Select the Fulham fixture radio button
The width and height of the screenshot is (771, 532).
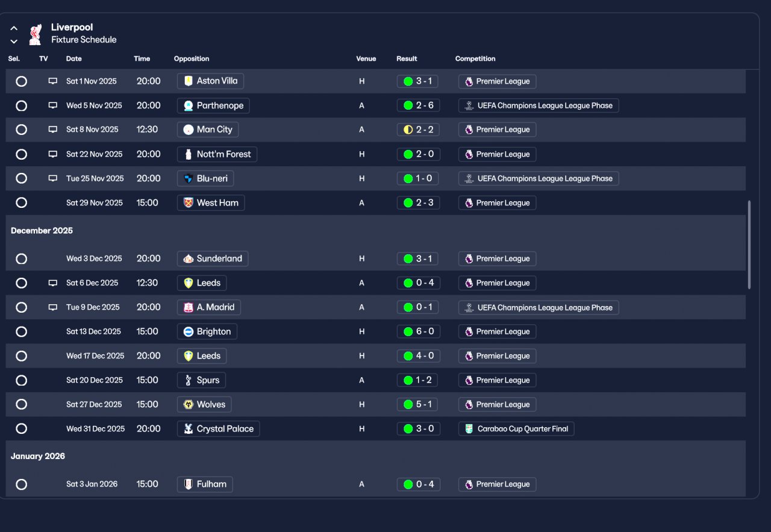(x=21, y=484)
